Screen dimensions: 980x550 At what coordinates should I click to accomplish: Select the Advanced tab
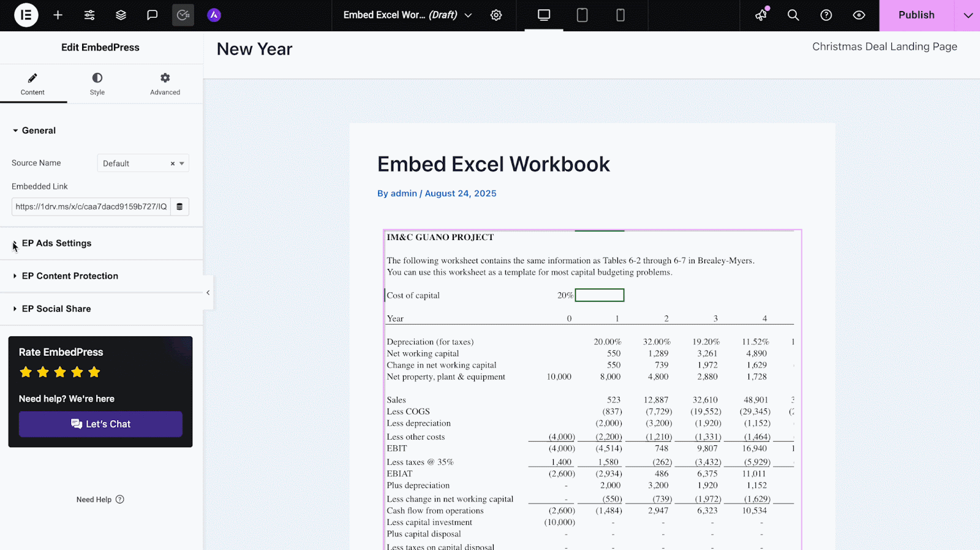point(165,84)
